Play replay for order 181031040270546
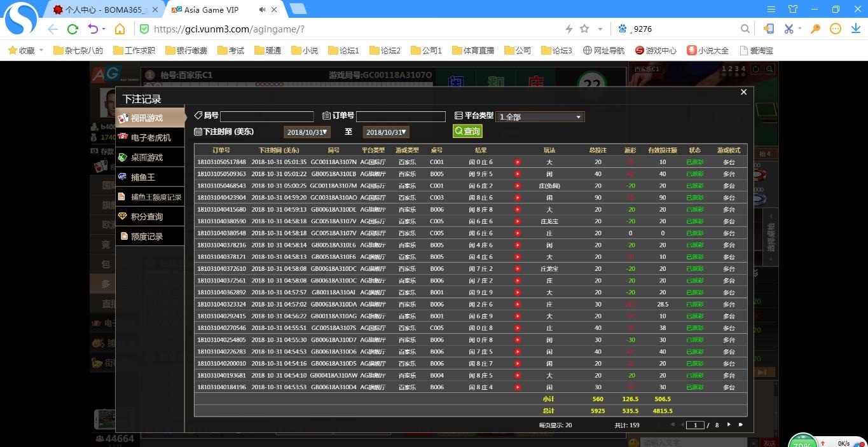This screenshot has width=868, height=447. tap(517, 328)
